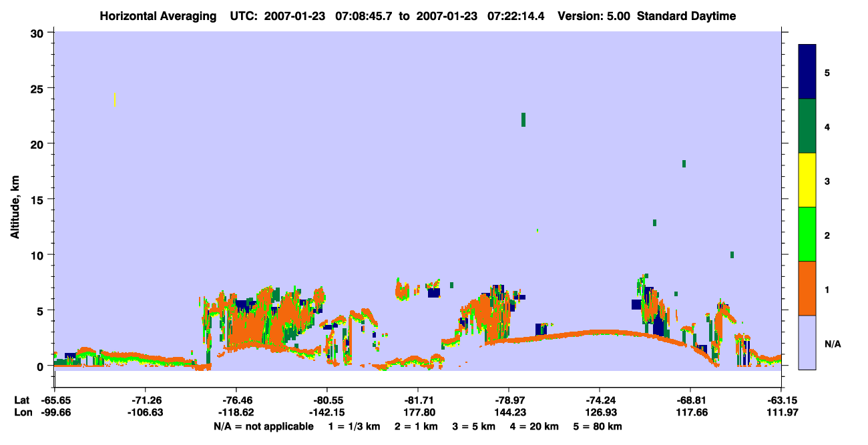
Task: Click the '5 = 80 km' legend entry
Action: [598, 426]
